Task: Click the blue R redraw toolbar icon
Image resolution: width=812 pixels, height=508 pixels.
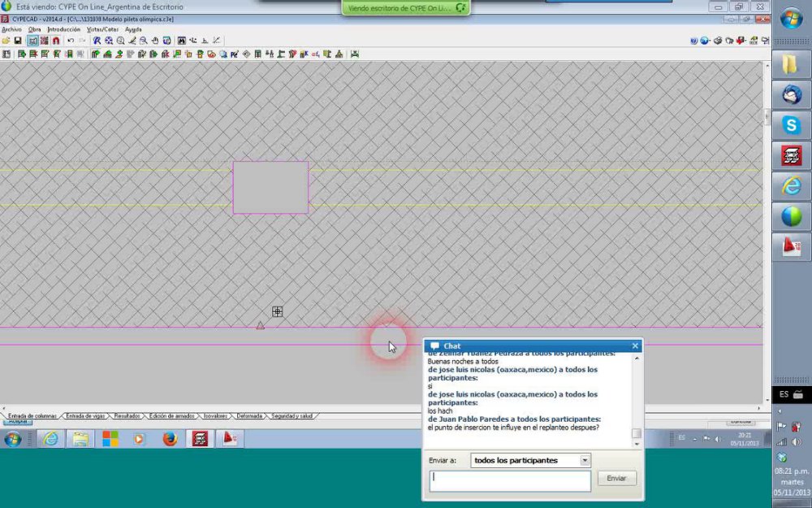Action: coord(97,41)
